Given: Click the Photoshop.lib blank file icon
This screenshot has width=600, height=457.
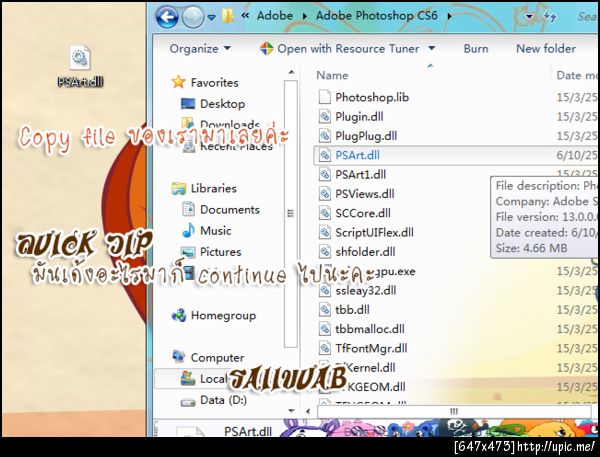Looking at the screenshot, I should point(324,97).
